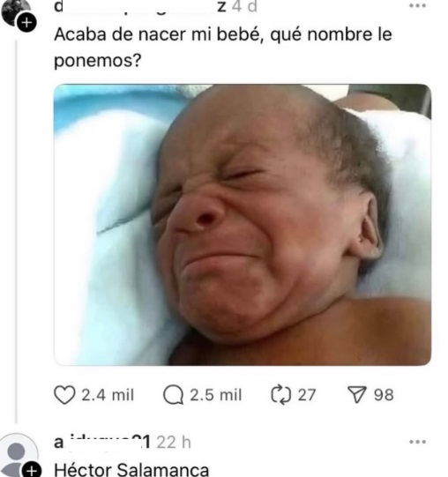Open the post author's profile picture
Image resolution: width=448 pixels, height=477 pixels.
coord(15,11)
